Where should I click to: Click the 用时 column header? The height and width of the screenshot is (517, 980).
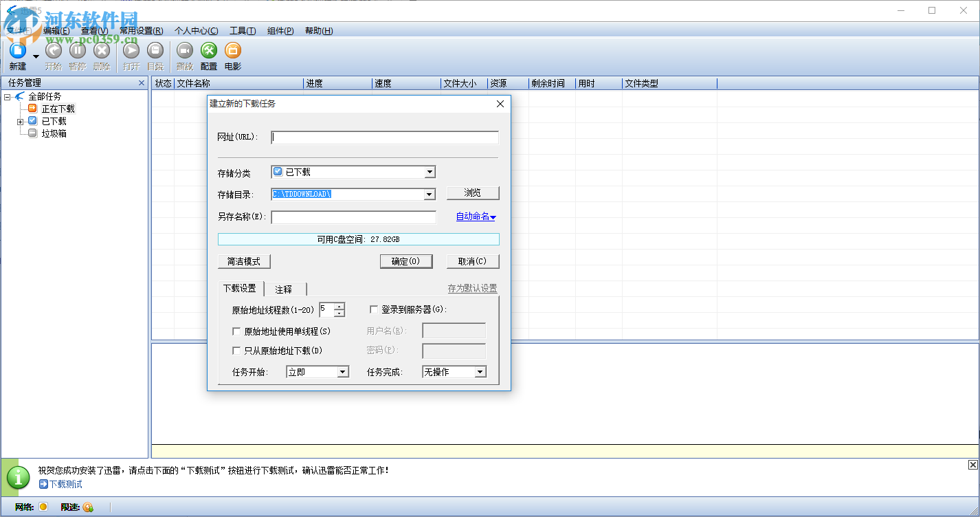click(599, 83)
